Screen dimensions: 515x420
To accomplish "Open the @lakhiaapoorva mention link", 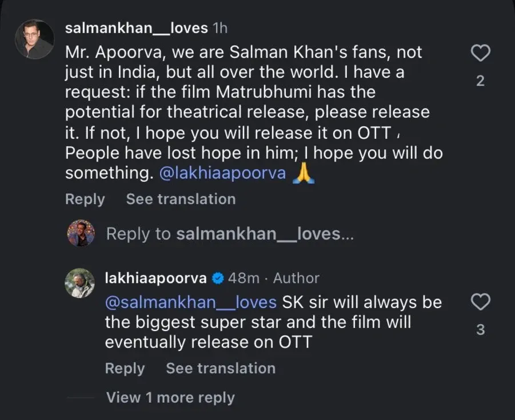I will [222, 174].
